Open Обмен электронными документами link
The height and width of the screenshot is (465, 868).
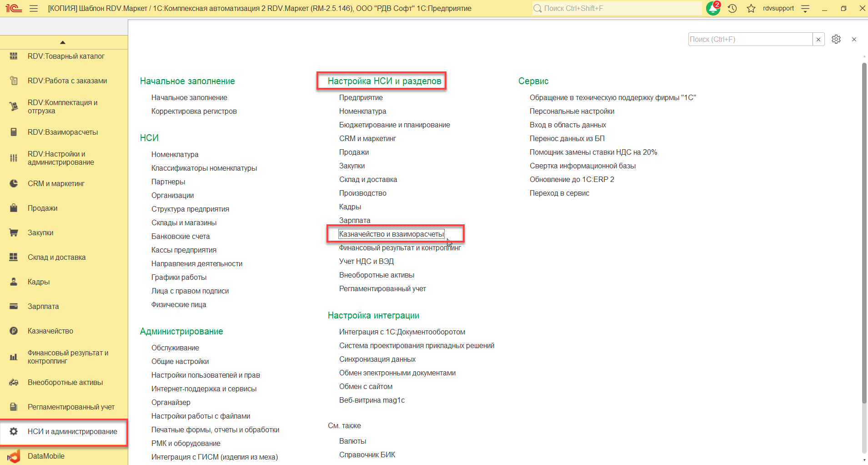point(397,373)
